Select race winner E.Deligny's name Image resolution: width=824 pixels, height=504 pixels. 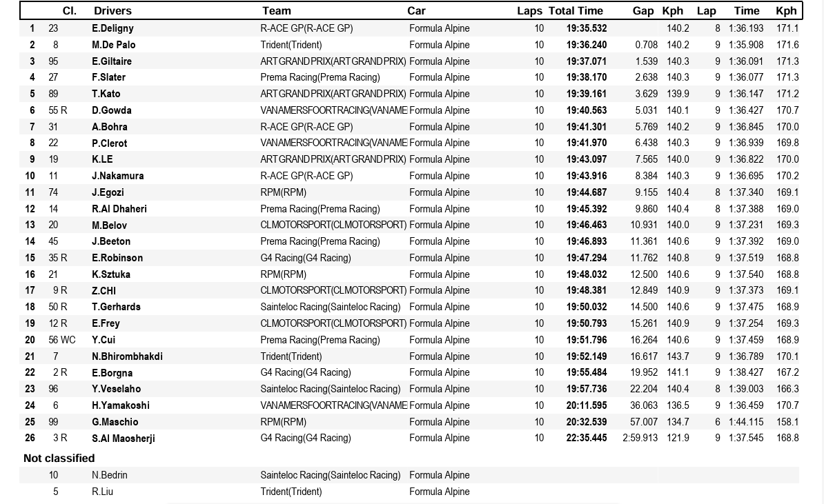pos(112,28)
